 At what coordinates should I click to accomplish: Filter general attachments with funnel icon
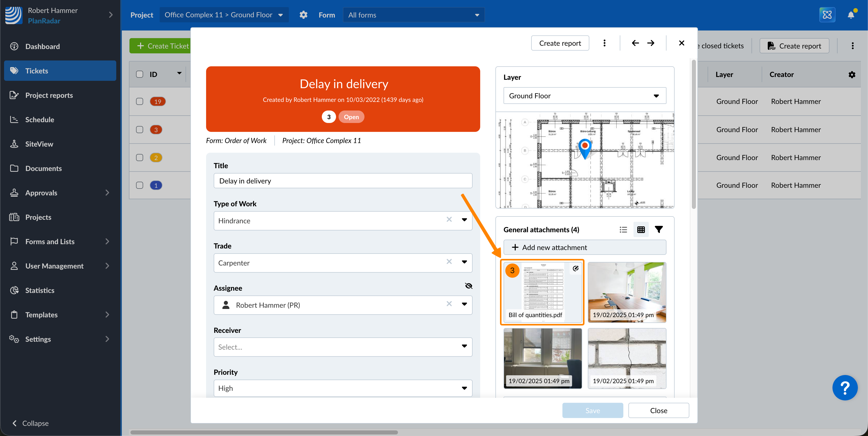[659, 230]
